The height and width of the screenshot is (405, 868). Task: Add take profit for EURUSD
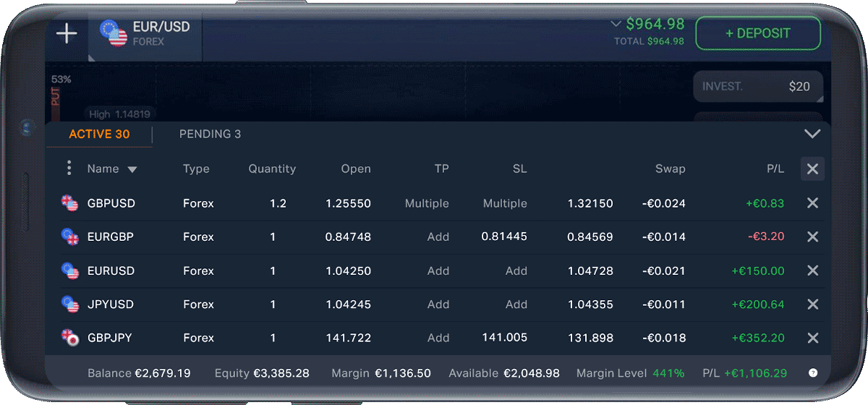[438, 270]
